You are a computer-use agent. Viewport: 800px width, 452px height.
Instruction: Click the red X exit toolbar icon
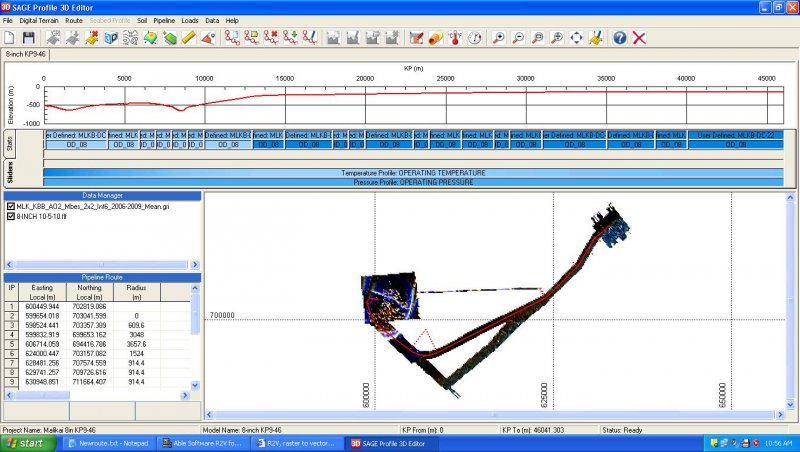639,38
